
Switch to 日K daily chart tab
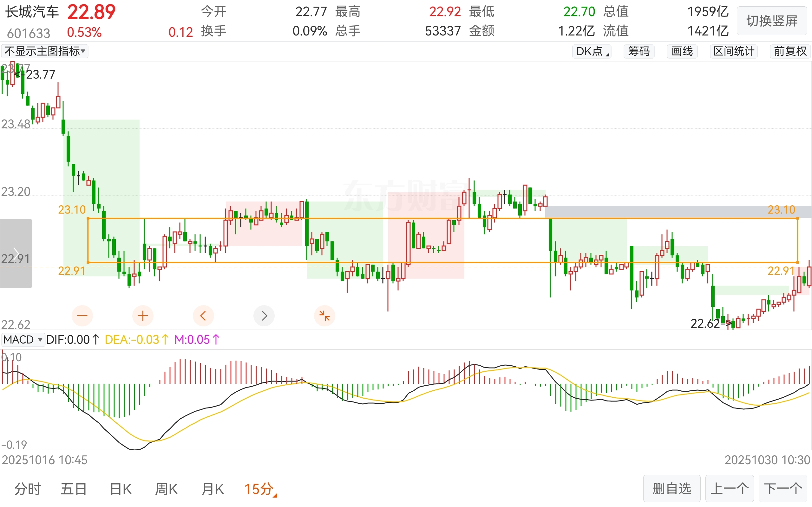(x=121, y=489)
